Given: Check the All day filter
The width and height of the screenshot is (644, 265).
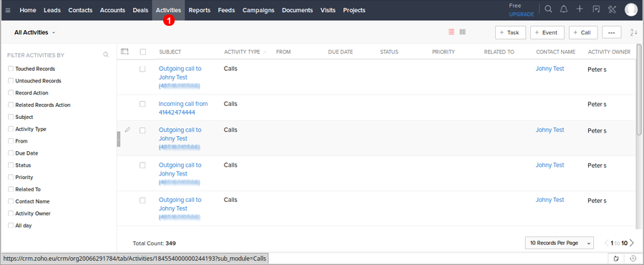Looking at the screenshot, I should [x=11, y=226].
